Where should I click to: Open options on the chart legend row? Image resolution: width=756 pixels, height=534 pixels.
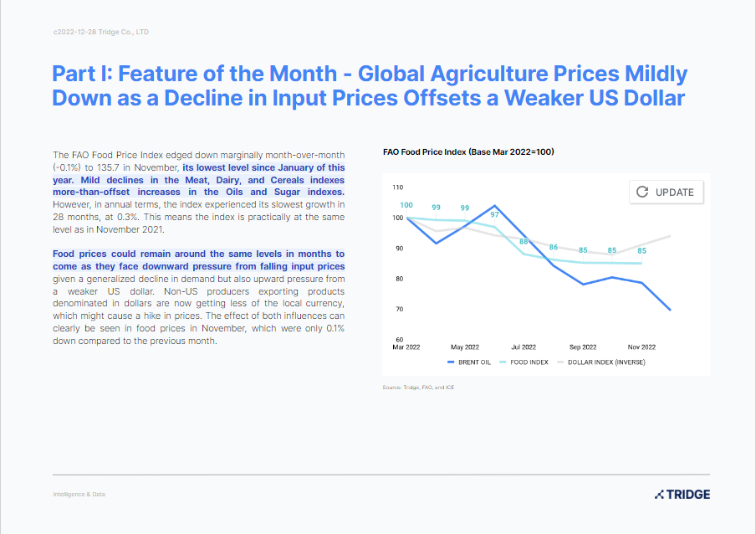(x=544, y=362)
